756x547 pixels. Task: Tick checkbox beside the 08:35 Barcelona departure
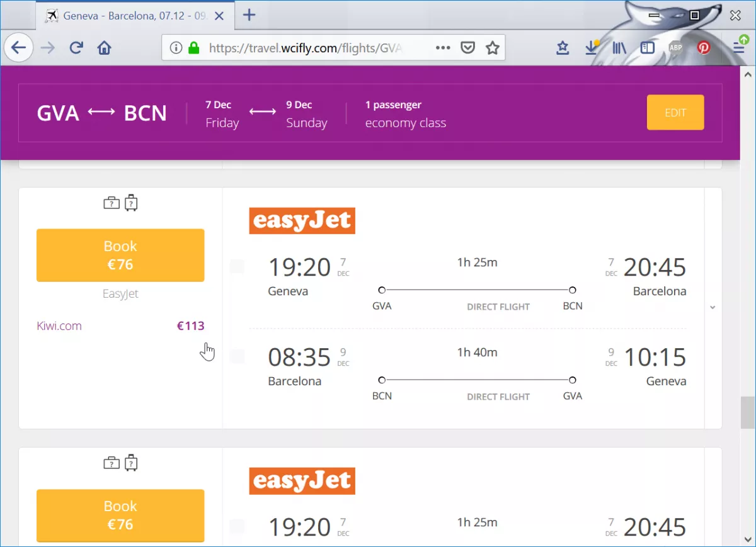(237, 356)
